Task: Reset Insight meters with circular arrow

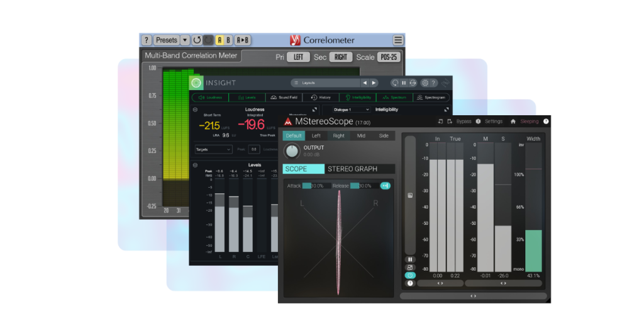Action: 395,82
